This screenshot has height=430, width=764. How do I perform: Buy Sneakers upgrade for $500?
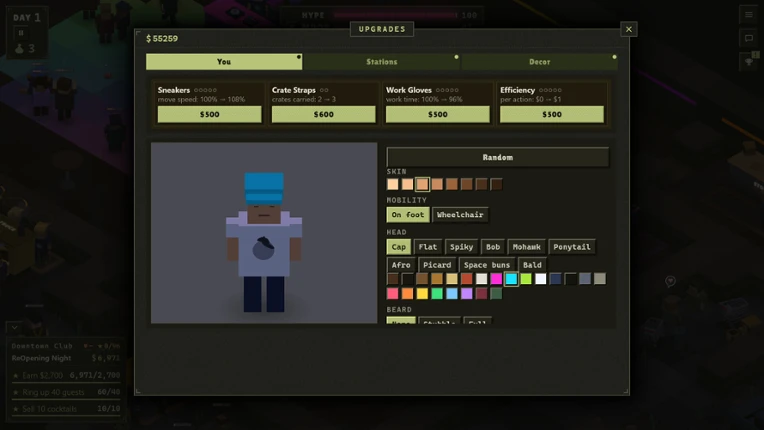click(x=210, y=114)
